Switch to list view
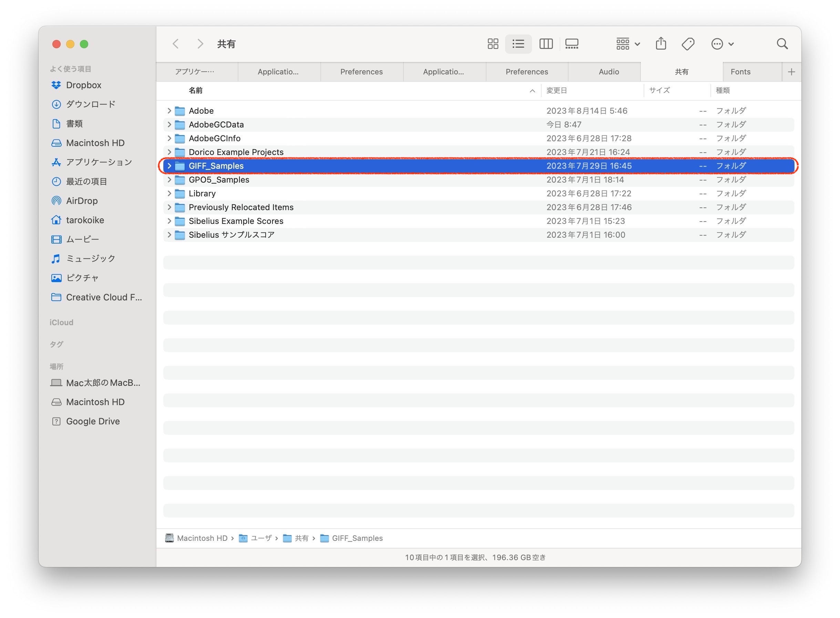840x618 pixels. click(518, 44)
